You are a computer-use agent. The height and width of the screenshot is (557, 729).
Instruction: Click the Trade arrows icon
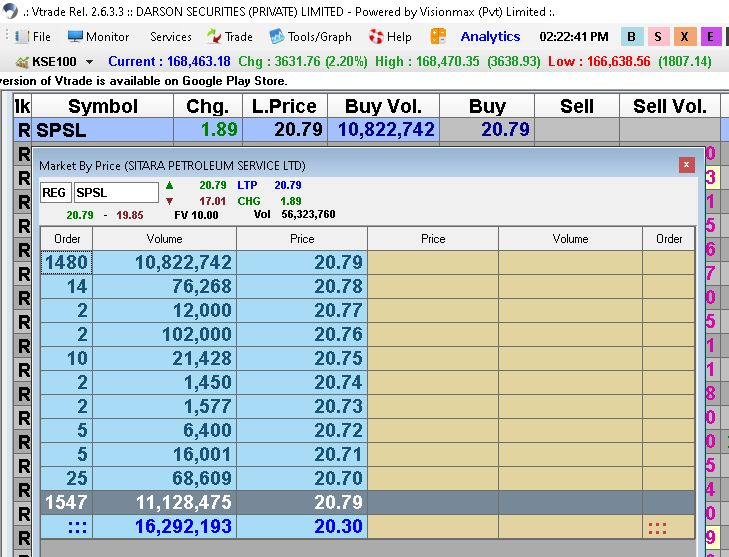(214, 36)
